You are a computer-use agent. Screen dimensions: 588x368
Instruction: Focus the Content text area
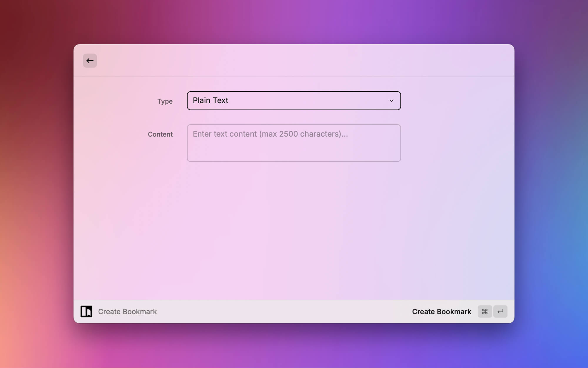(293, 143)
